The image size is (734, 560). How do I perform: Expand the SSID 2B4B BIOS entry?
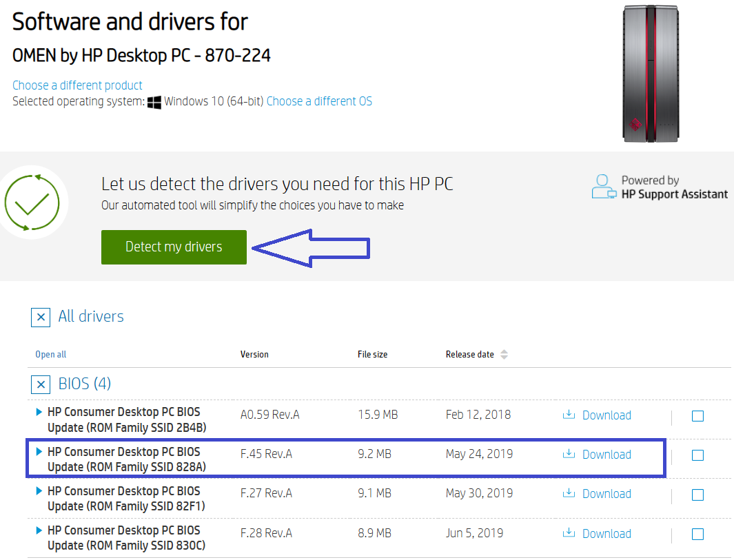point(39,411)
